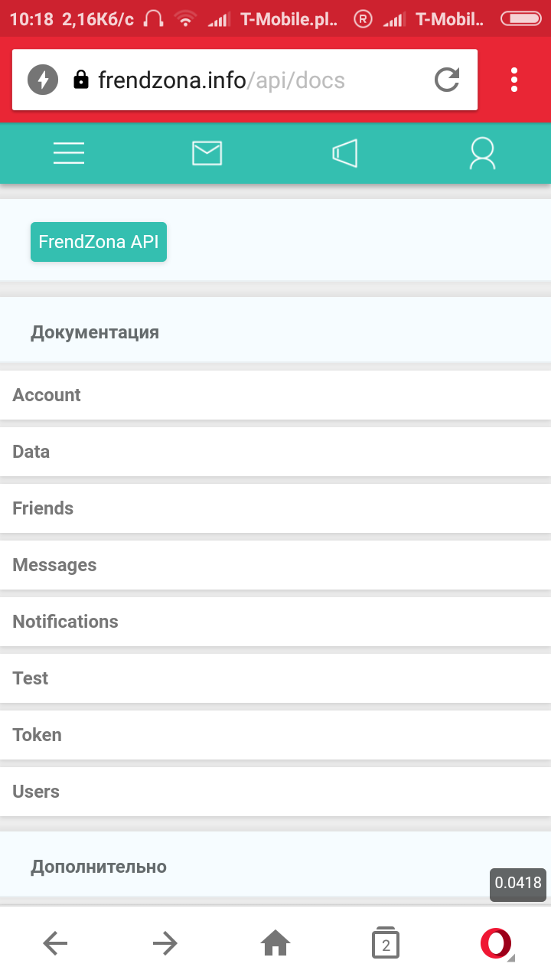The height and width of the screenshot is (980, 551).
Task: Click the FrendZona API button
Action: tap(99, 242)
